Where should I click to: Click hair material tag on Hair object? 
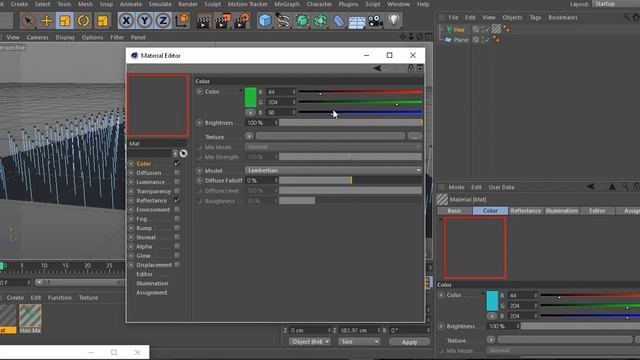(496, 29)
